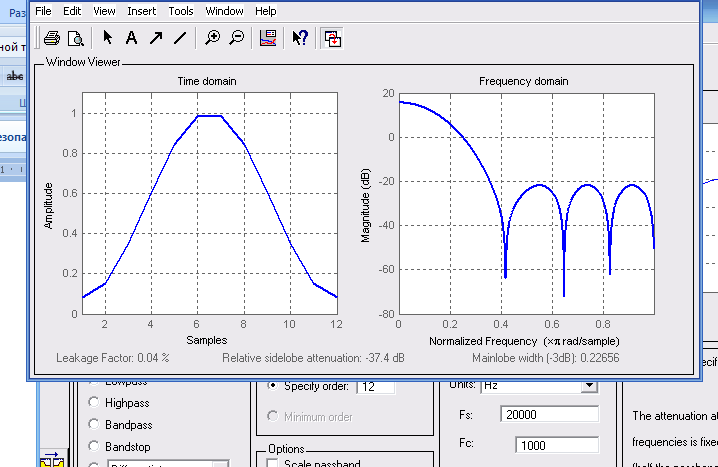Activate the Zoom Out tool
The height and width of the screenshot is (467, 718).
(x=236, y=38)
